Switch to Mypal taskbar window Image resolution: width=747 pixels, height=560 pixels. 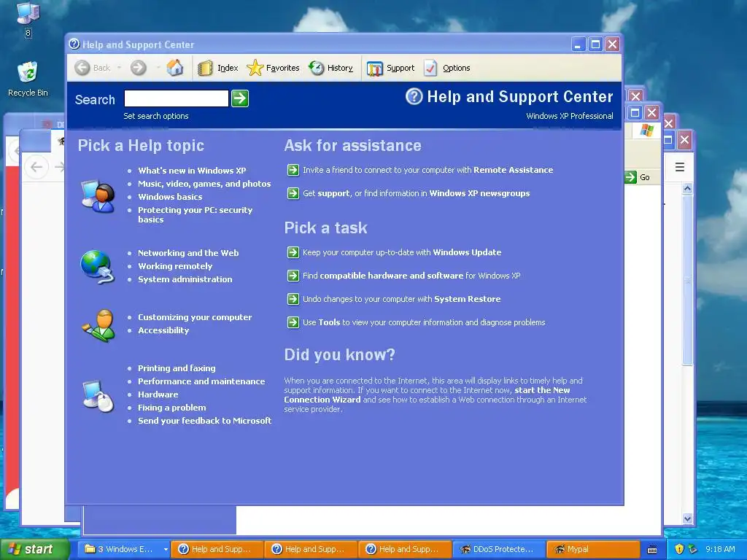point(592,550)
